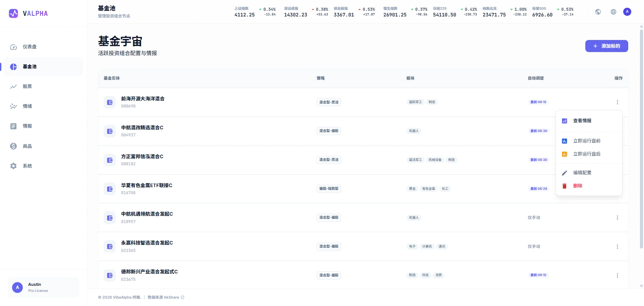Open actions menu for 永赢科技智选混合发起C row

click(x=618, y=247)
